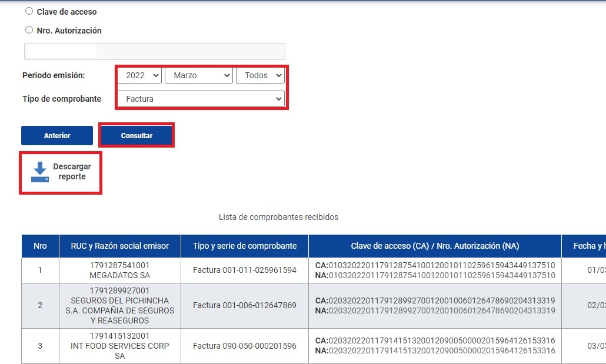Open the year dropdown showing 2022
Image resolution: width=606 pixels, height=364 pixels.
[139, 75]
